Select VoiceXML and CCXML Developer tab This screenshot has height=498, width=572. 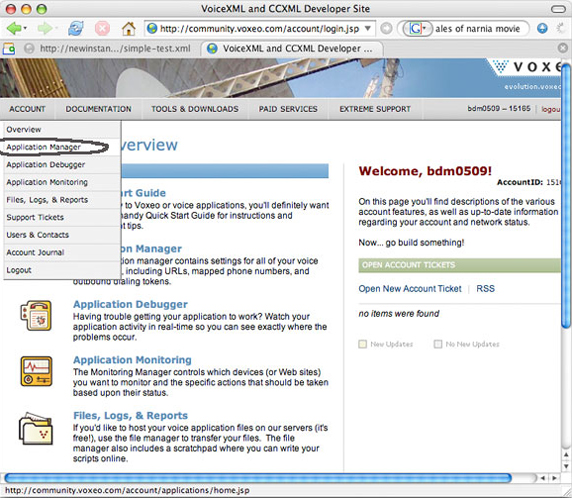point(292,49)
